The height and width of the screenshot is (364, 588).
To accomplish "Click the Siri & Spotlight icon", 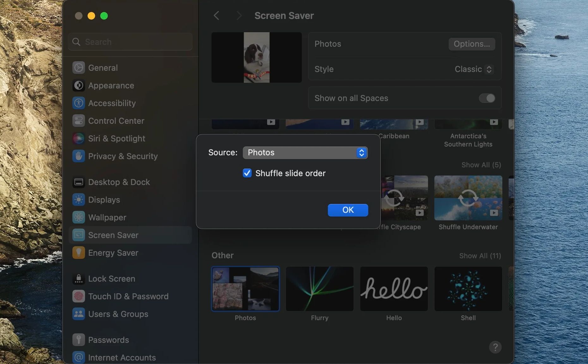I will (78, 138).
